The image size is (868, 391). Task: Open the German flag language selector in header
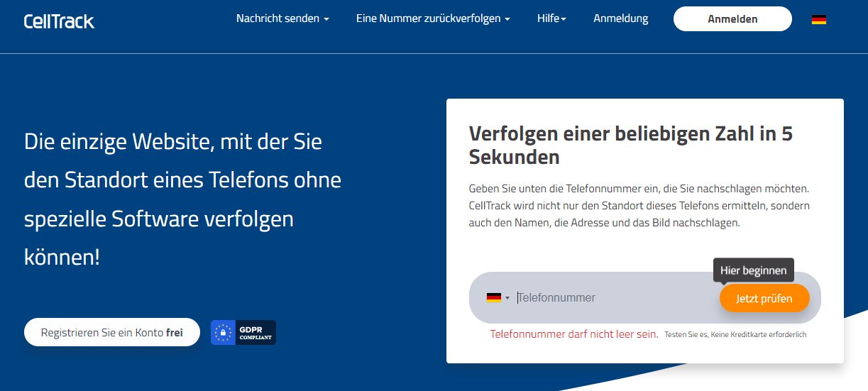click(819, 19)
